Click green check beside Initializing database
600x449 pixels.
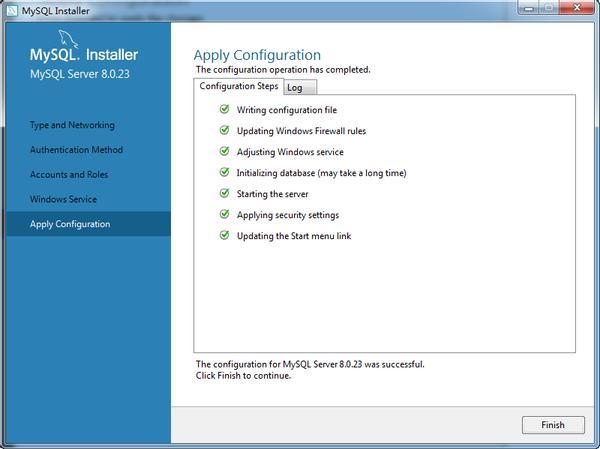pyautogui.click(x=224, y=173)
